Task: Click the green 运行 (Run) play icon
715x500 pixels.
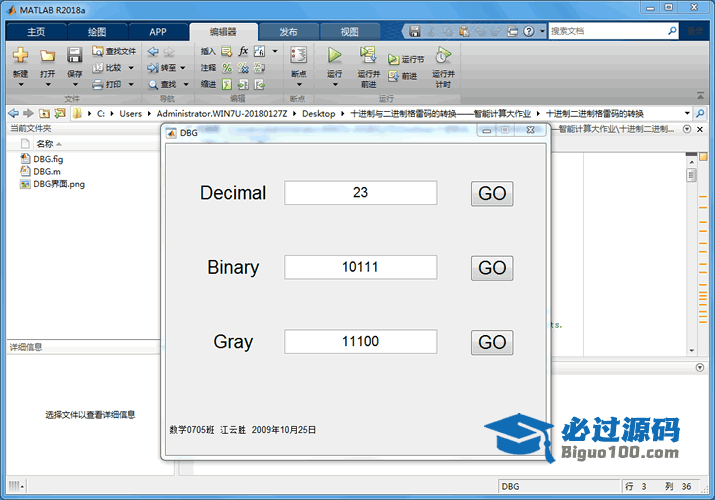Action: coord(334,55)
